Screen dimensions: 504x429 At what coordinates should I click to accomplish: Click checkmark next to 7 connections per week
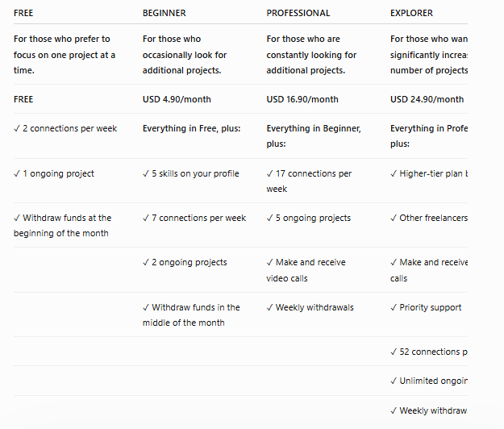146,219
